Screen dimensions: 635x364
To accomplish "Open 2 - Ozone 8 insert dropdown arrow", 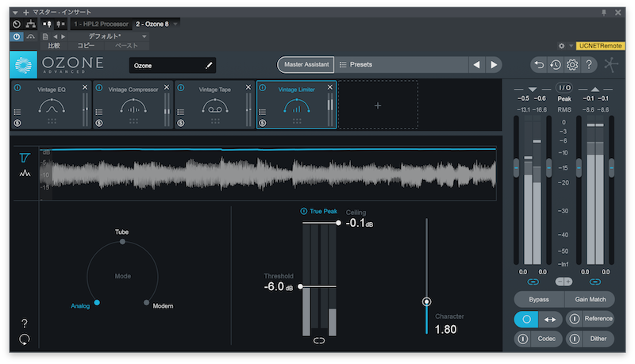I will point(175,25).
